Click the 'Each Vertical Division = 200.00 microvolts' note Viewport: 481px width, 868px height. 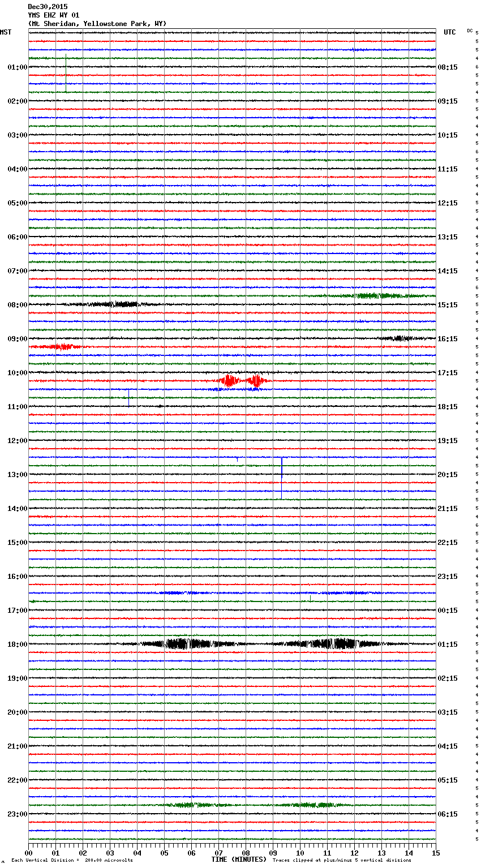click(x=72, y=861)
